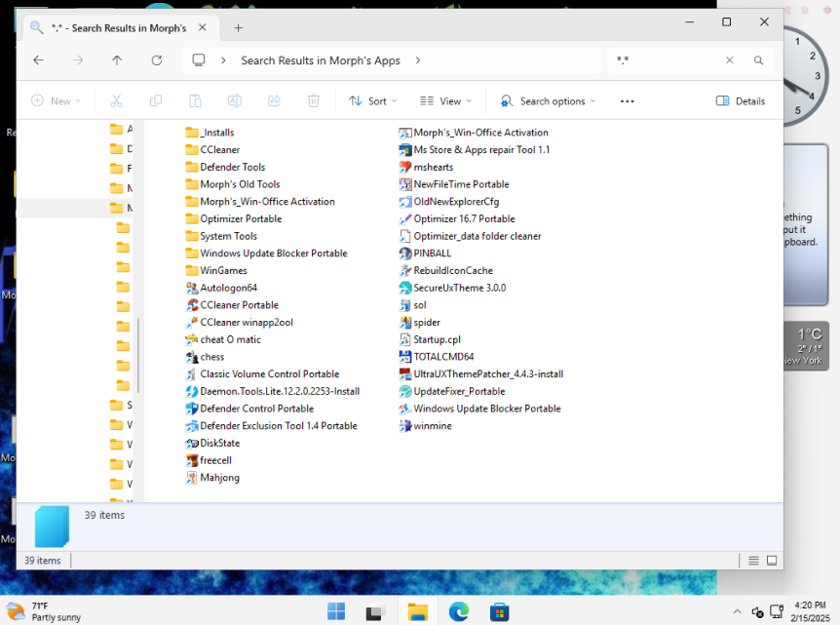Select the spider game shortcut
This screenshot has height=625, width=840.
(420, 323)
